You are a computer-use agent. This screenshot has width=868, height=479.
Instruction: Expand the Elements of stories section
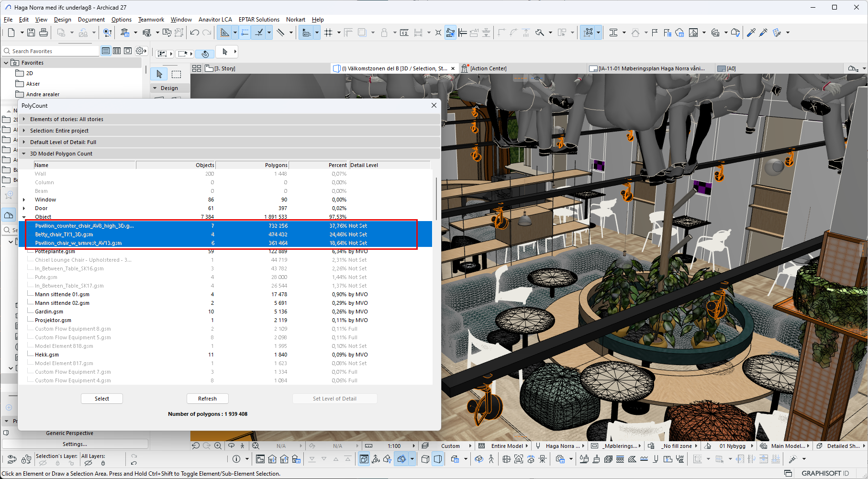coord(24,119)
